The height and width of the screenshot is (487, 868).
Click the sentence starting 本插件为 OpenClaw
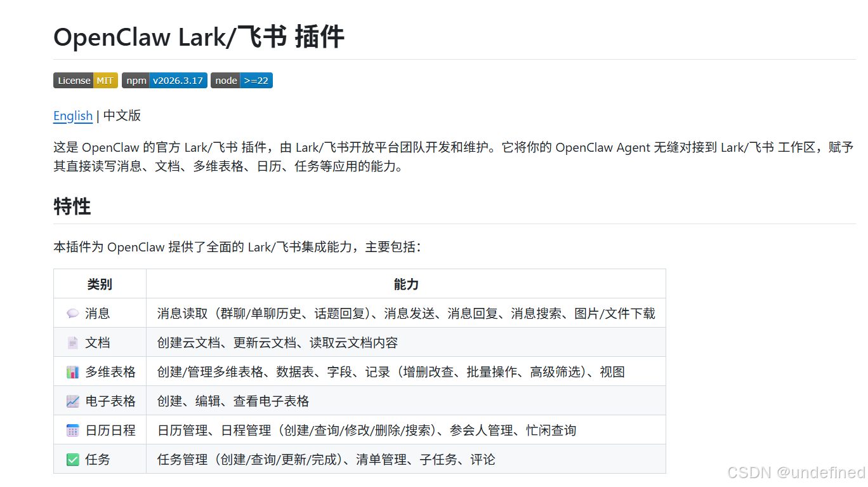[x=237, y=246]
